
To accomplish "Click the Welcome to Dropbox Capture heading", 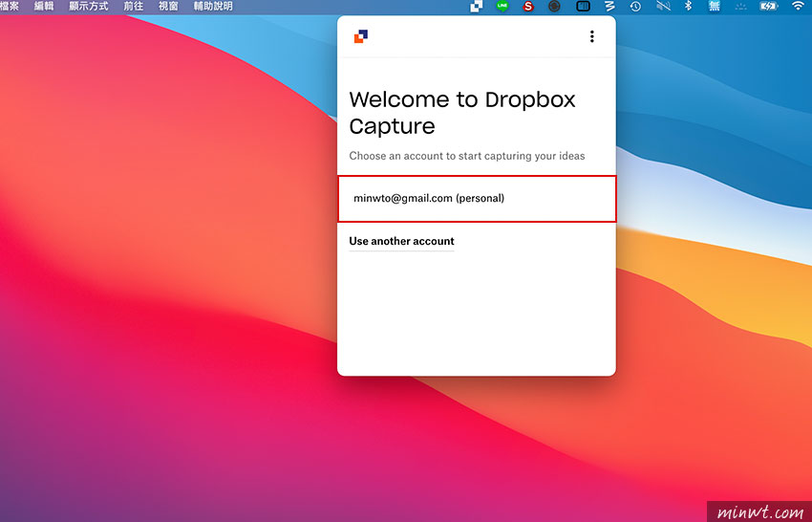I will coord(462,113).
